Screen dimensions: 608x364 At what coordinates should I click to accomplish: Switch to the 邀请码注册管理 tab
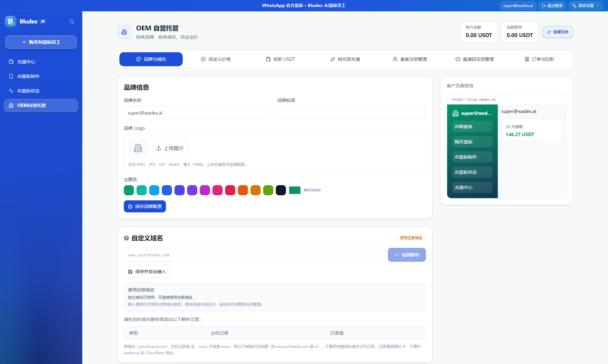[x=474, y=59]
